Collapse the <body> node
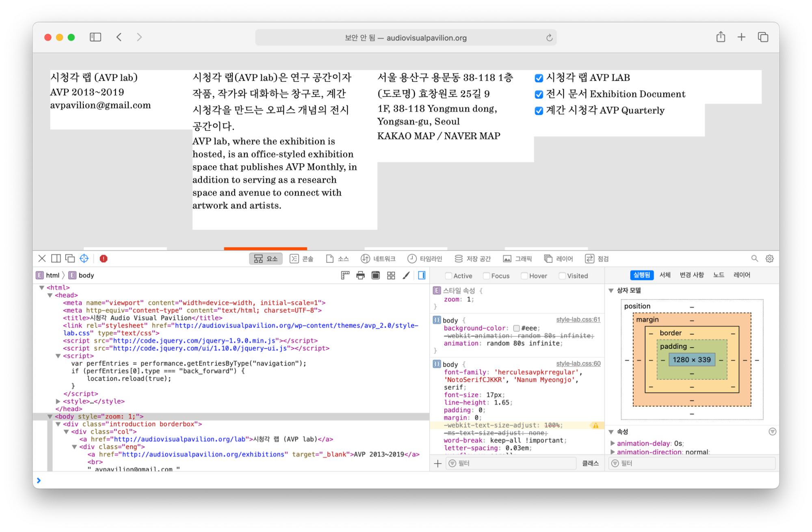Image resolution: width=812 pixels, height=532 pixels. [x=50, y=417]
